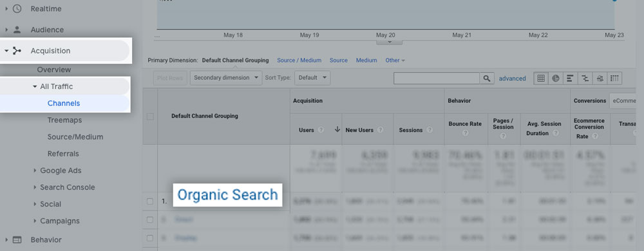Viewport: 644px width, 251px height.
Task: Tick the checkbox for table row 3
Action: click(150, 238)
